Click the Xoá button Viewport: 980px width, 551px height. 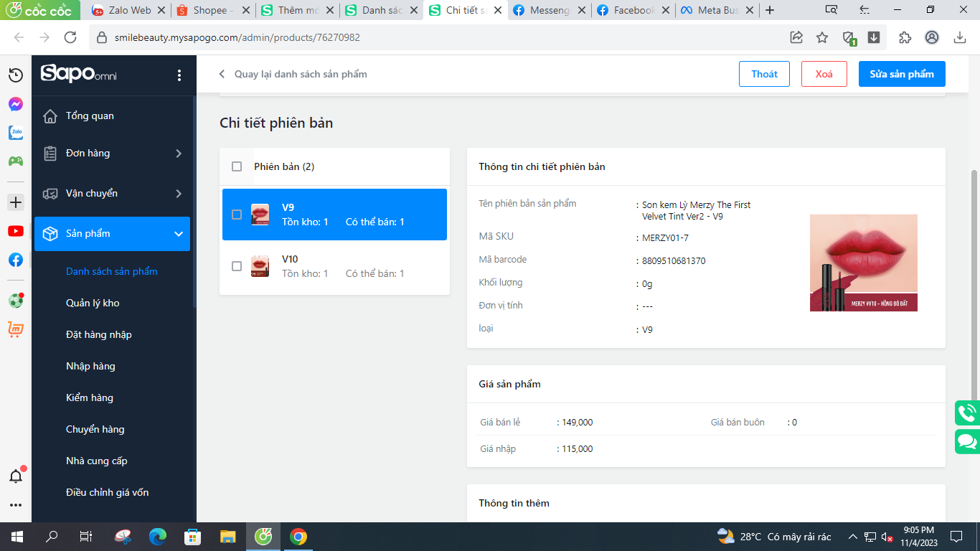[x=824, y=74]
